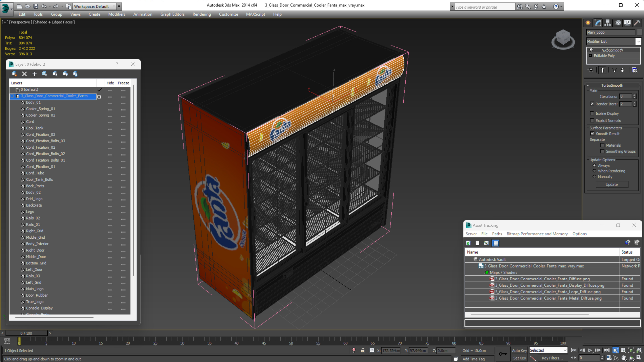Image resolution: width=644 pixels, height=362 pixels.
Task: Click Refresh icon in Asset Tracking
Action: (x=468, y=243)
